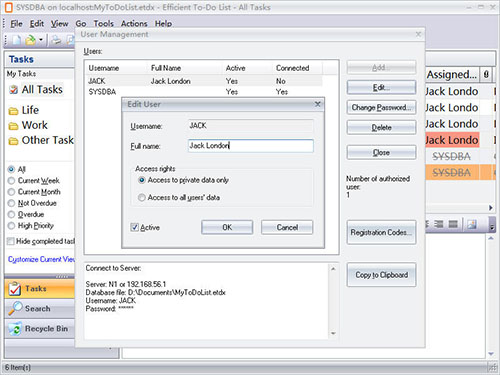
Task: Click the Open file toolbar icon
Action: 30,40
